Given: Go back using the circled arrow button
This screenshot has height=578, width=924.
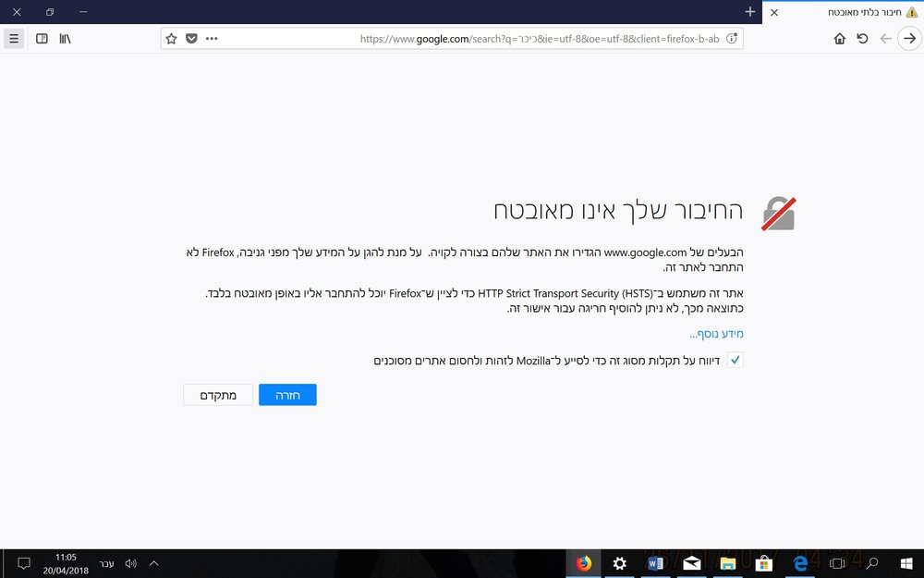Looking at the screenshot, I should tap(910, 39).
